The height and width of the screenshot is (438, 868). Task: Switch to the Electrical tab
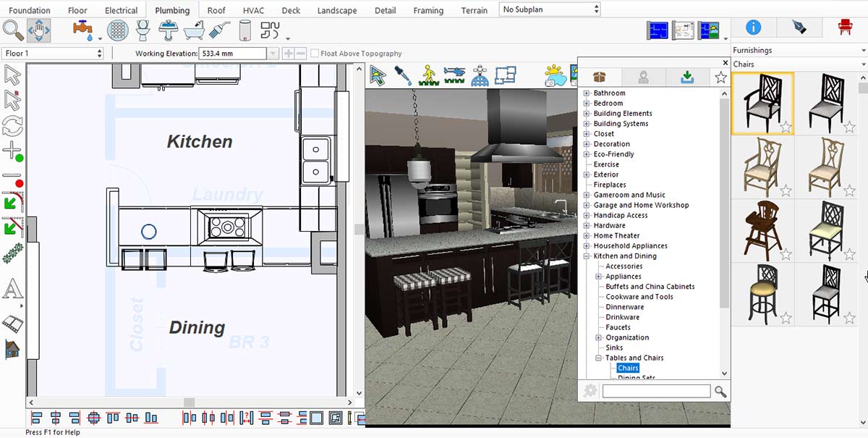[x=121, y=10]
